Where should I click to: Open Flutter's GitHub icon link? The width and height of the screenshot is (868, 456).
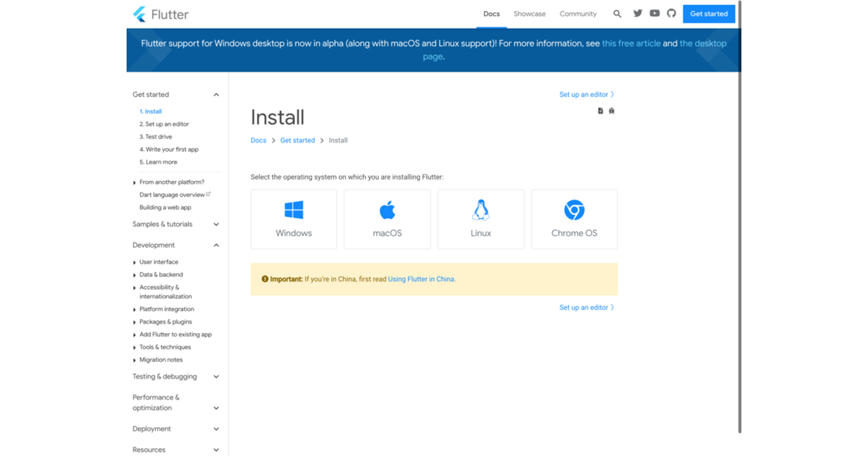click(671, 14)
